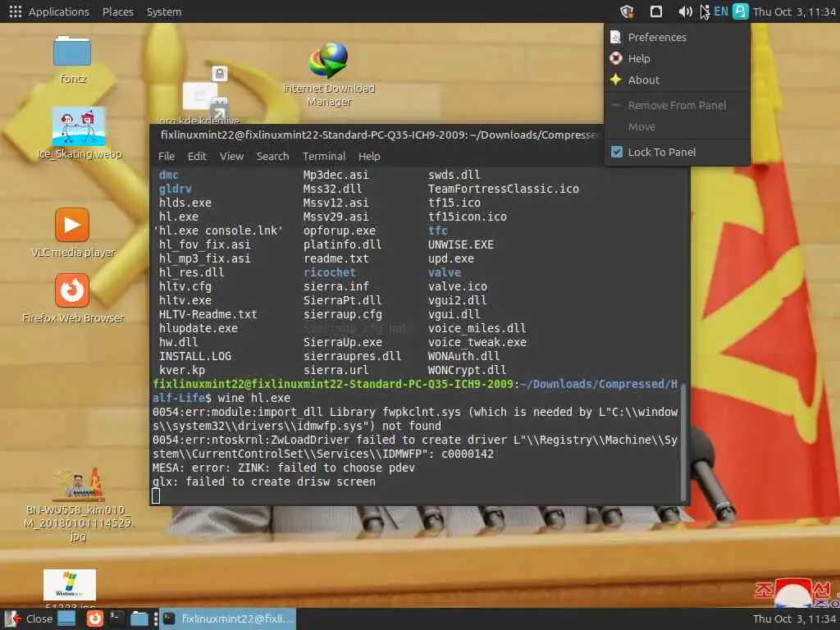
Task: Click 'kver.kp' in terminal listing
Action: point(181,370)
